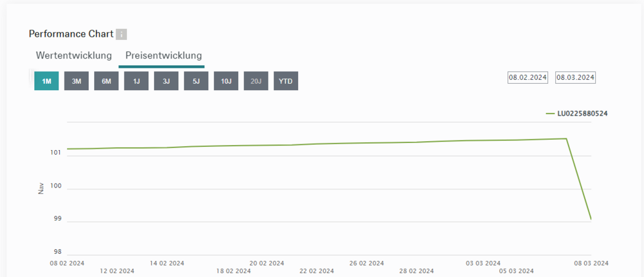This screenshot has width=644, height=277.
Task: Toggle the LU0225880524 legend series
Action: click(x=582, y=113)
